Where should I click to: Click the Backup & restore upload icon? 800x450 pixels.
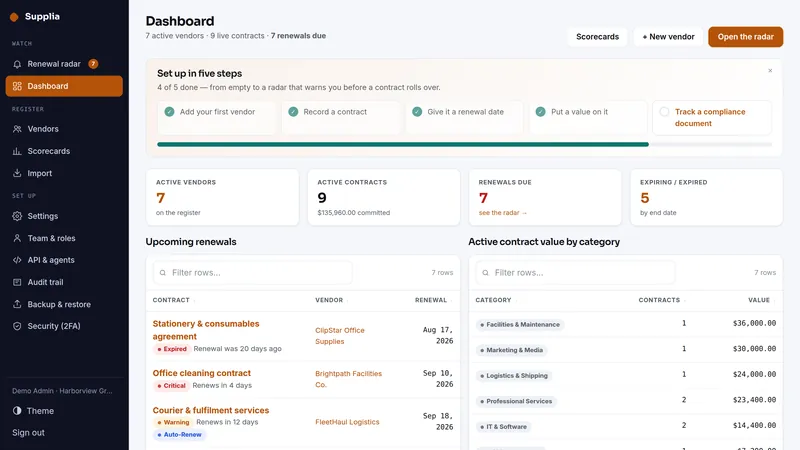coord(17,305)
